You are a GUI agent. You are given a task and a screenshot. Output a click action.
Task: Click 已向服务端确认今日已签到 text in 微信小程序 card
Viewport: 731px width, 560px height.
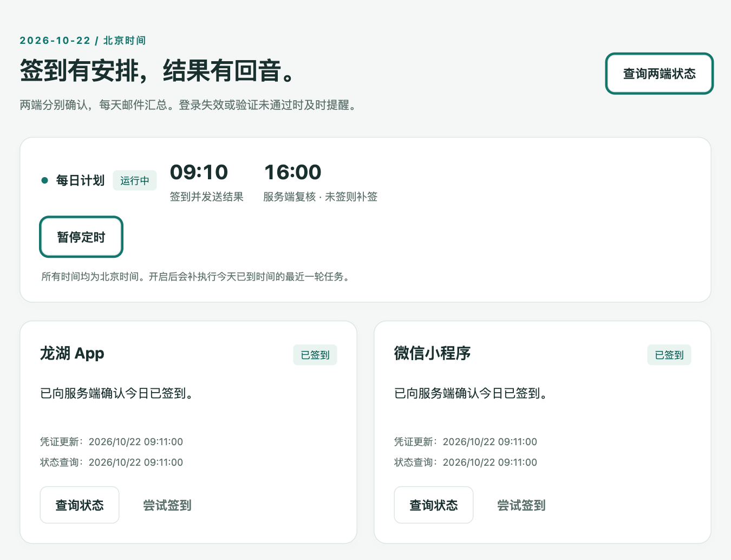pos(471,393)
